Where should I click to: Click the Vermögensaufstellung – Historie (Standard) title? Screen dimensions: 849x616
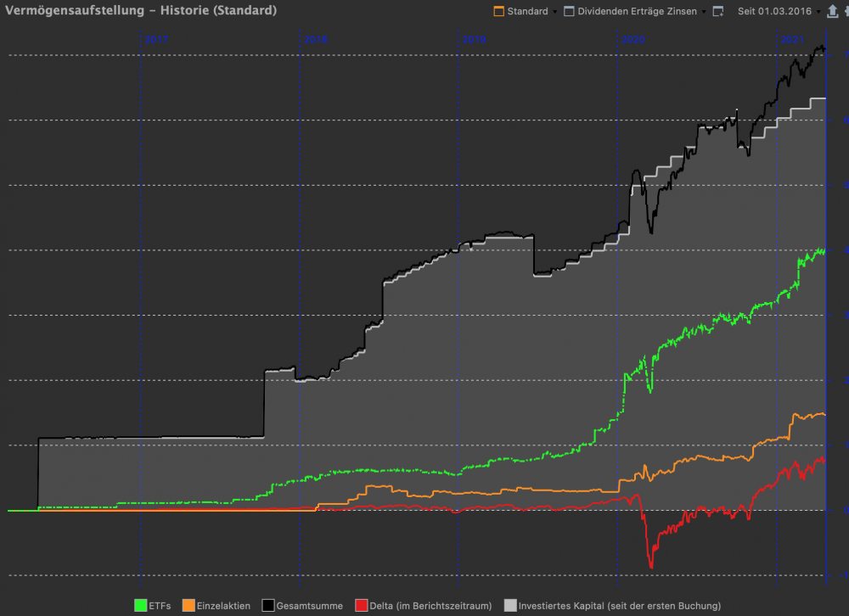point(141,10)
